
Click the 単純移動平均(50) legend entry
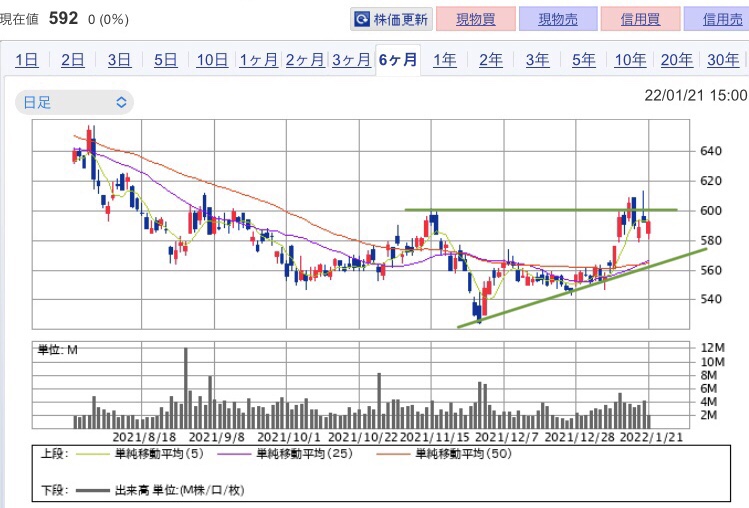pyautogui.click(x=444, y=454)
